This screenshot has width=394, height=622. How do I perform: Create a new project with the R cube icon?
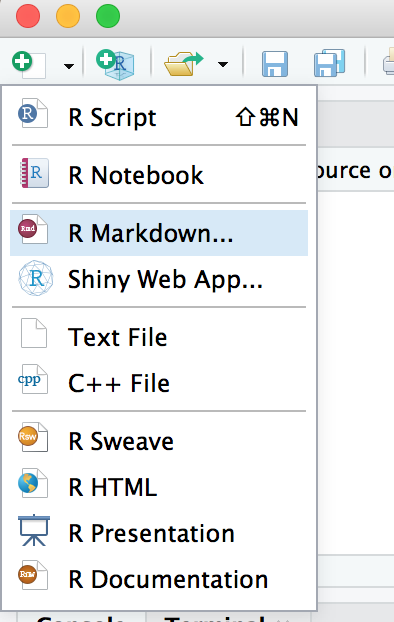115,64
